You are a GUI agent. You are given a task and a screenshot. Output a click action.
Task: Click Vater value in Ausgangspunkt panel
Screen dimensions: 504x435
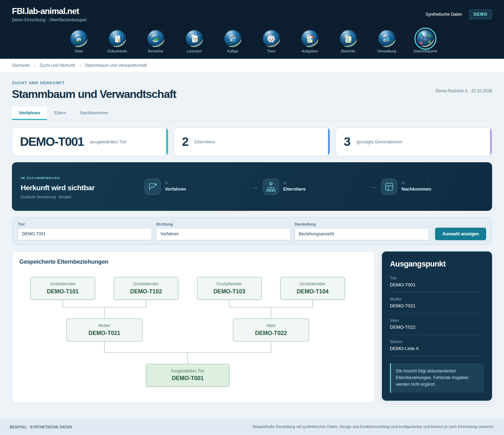[x=402, y=327]
